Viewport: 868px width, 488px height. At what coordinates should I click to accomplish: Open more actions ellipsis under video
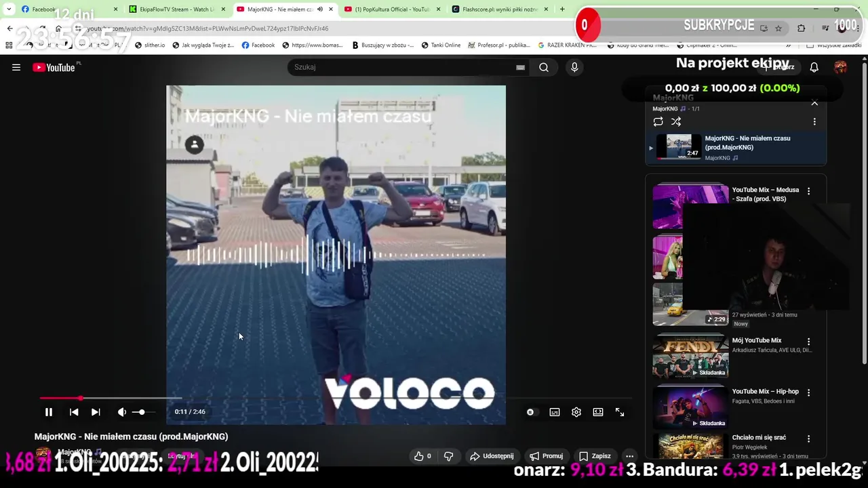(x=629, y=456)
